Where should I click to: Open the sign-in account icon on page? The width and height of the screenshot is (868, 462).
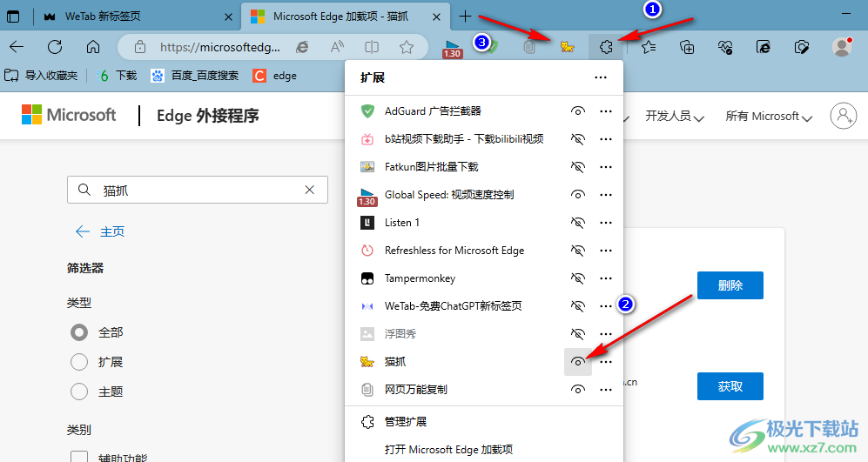843,116
